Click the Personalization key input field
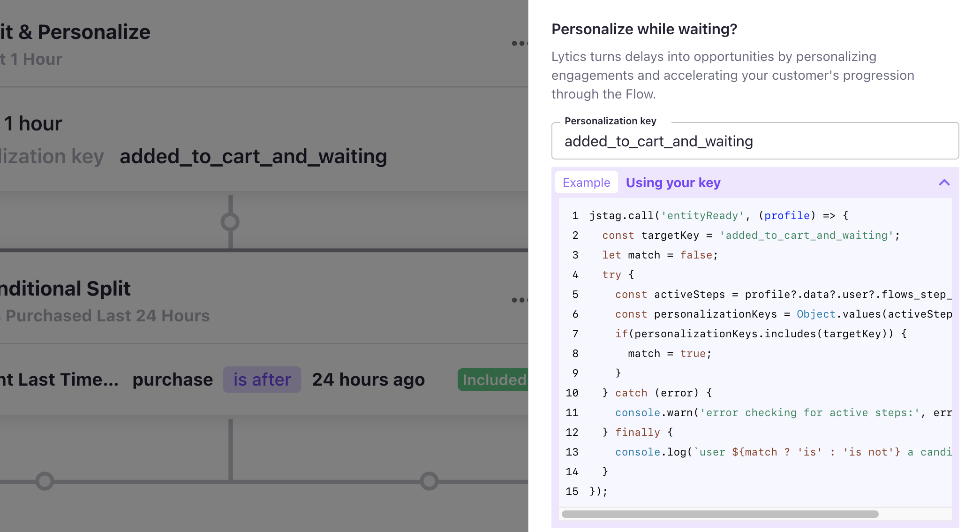This screenshot has height=532, width=980. 755,141
